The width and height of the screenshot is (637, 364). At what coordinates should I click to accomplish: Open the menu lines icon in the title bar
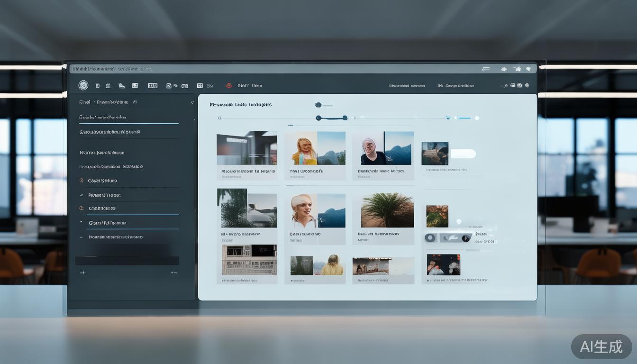tap(486, 69)
